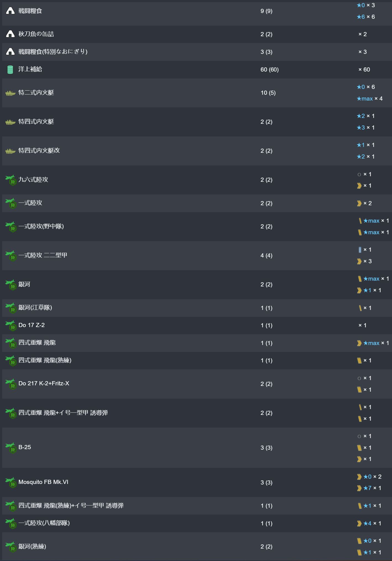392x561 pixels.
Task: Click the plane icon beside 銀河(江草隊)
Action: click(11, 308)
